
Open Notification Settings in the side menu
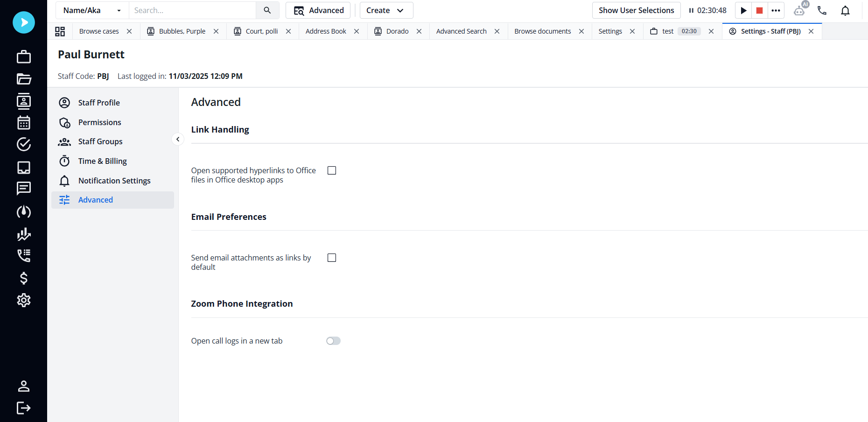click(114, 181)
